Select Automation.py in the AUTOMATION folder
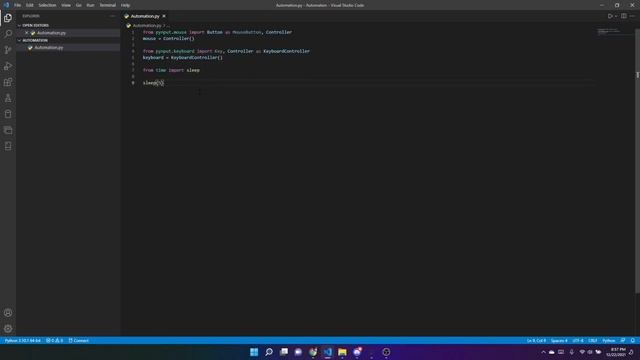The width and height of the screenshot is (640, 360). coord(49,48)
